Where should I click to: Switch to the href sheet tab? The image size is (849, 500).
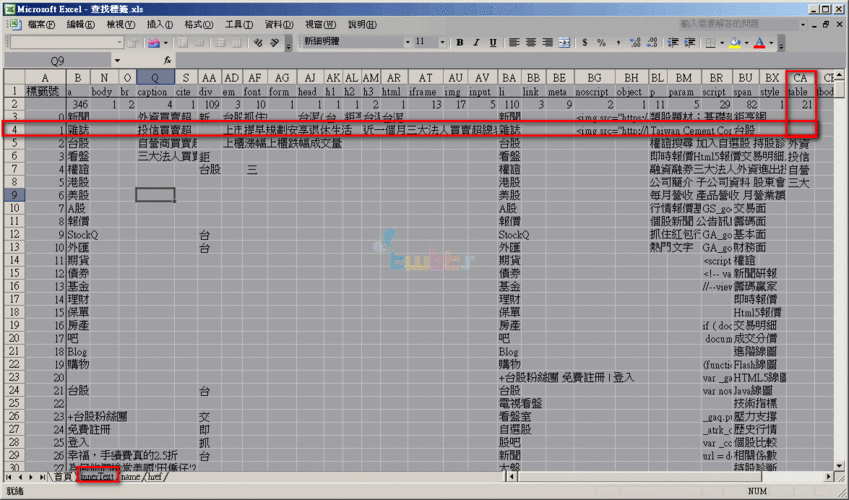coord(155,477)
